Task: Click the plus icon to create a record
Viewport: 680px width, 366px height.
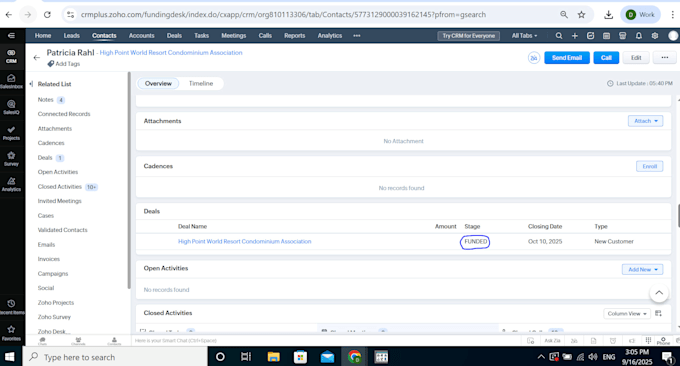Action: click(x=575, y=36)
